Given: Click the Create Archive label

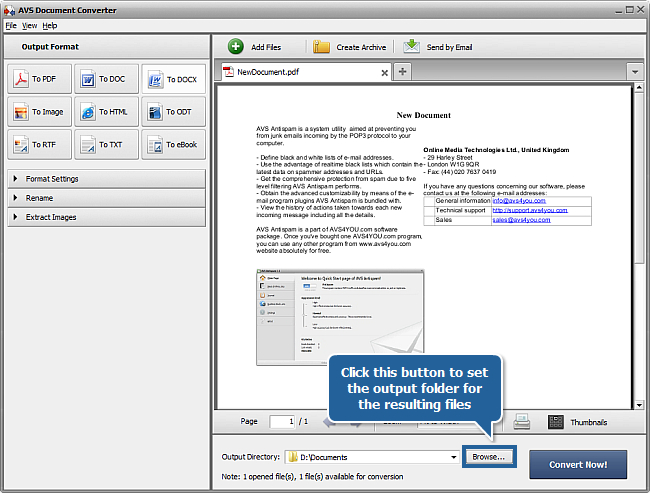Looking at the screenshot, I should click(x=361, y=47).
